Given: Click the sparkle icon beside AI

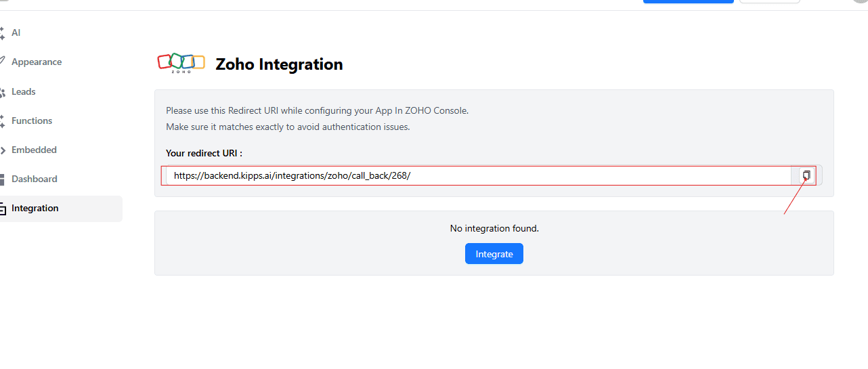Looking at the screenshot, I should (x=3, y=32).
